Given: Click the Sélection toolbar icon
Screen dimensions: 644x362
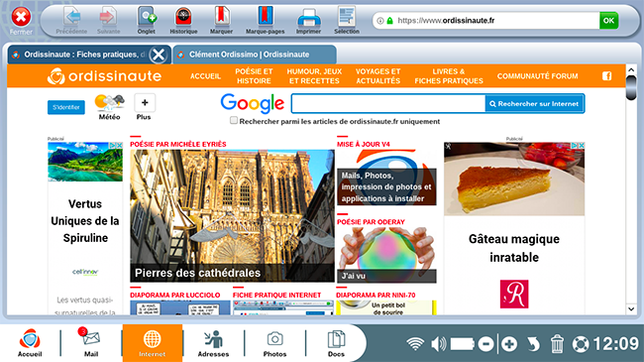Looking at the screenshot, I should tap(347, 21).
